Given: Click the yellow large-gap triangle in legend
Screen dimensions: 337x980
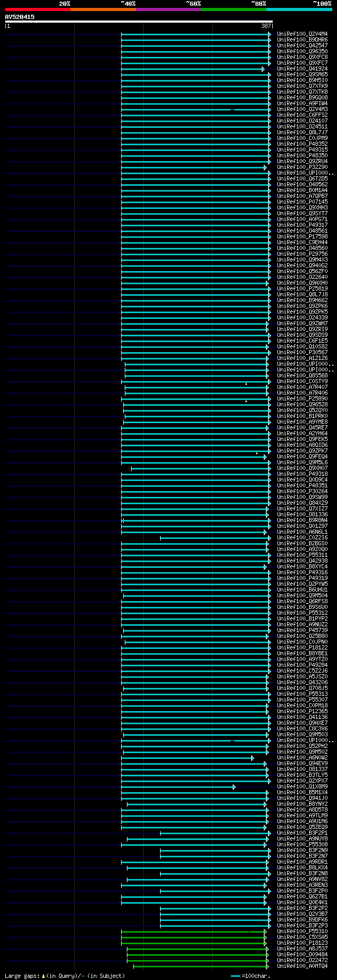Looking at the screenshot, I should tap(44, 975).
